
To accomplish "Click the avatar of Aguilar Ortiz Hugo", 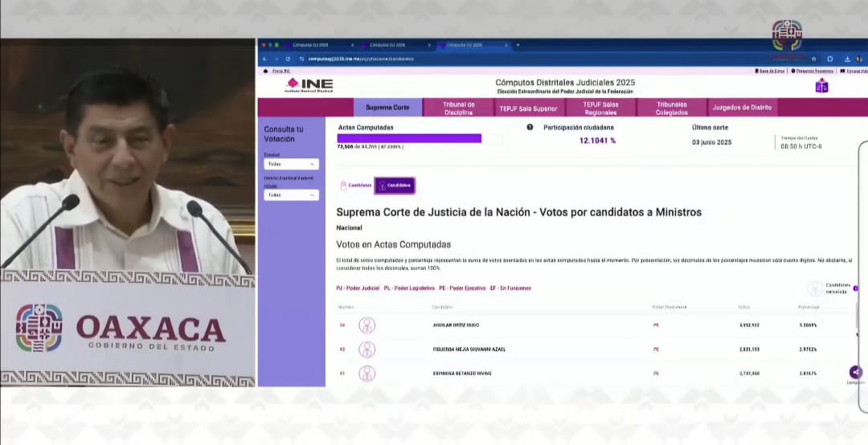I will (x=366, y=325).
